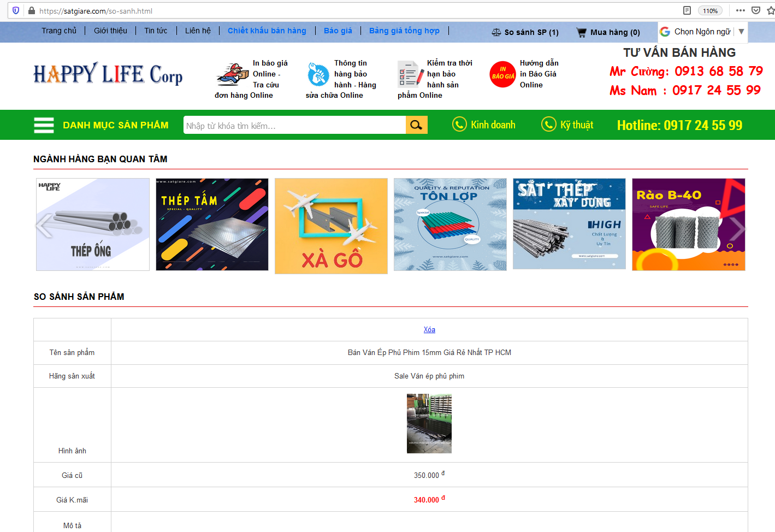Open the hamburger product category menu icon

44,125
